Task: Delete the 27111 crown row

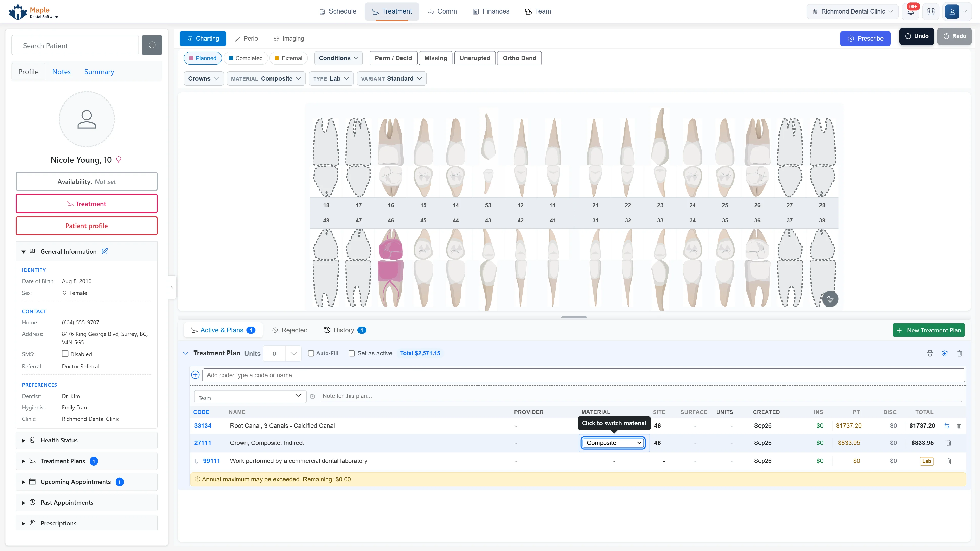Action: coord(948,443)
